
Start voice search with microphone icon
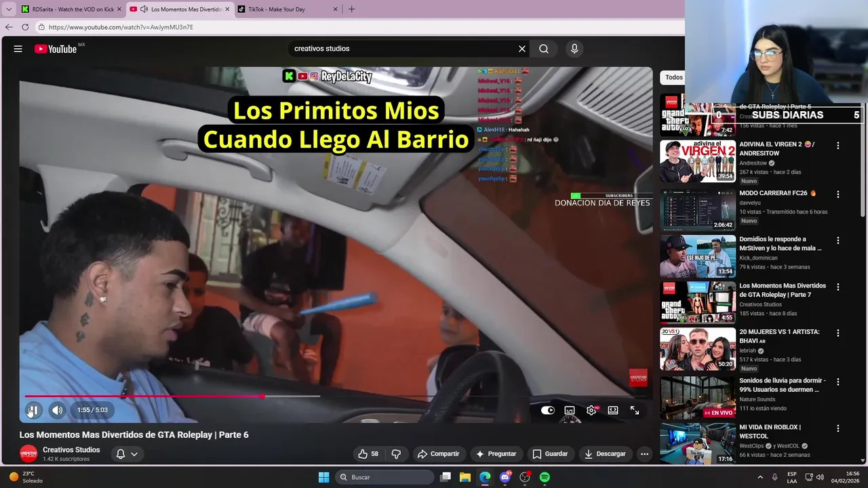[x=574, y=49]
